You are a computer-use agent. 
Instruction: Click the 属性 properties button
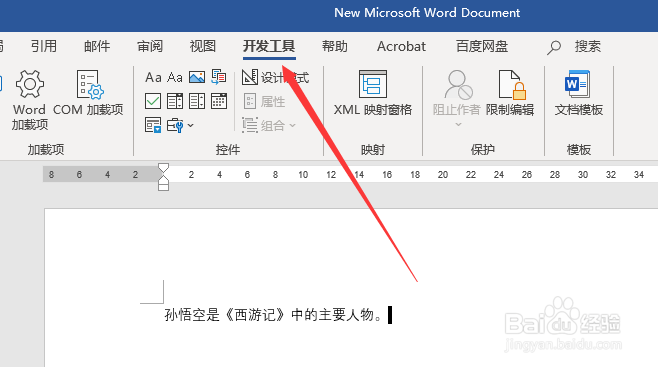(x=264, y=102)
